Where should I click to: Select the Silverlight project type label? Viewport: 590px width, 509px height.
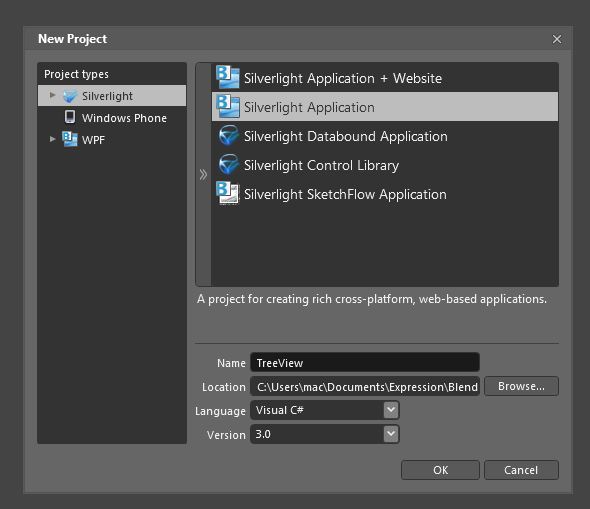coord(107,96)
